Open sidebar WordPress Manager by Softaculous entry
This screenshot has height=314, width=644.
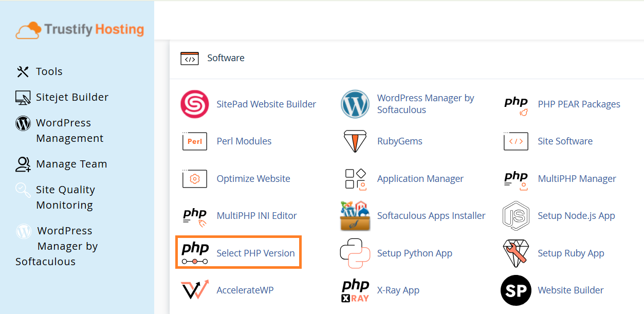click(57, 246)
